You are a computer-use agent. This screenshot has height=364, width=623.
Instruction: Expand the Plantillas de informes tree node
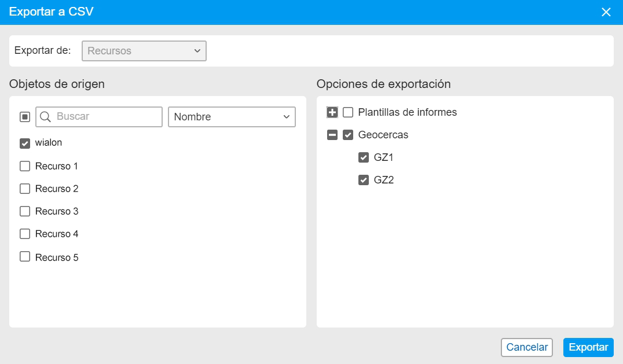tap(332, 112)
